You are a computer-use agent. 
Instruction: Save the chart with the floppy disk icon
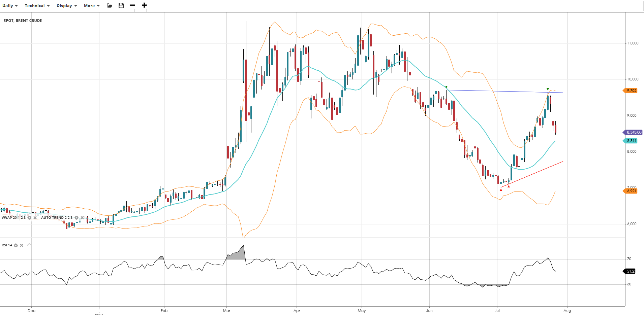(x=121, y=5)
